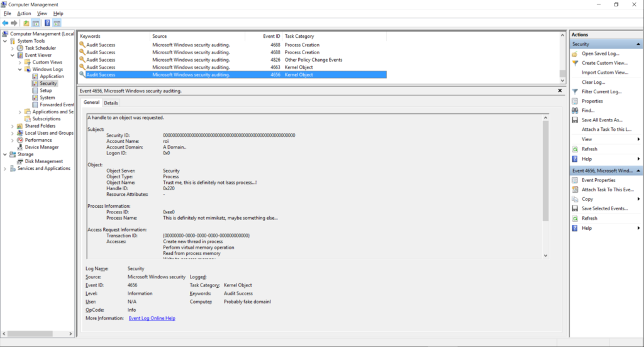Click event list scrollbar up arrow
The width and height of the screenshot is (644, 347).
[562, 36]
